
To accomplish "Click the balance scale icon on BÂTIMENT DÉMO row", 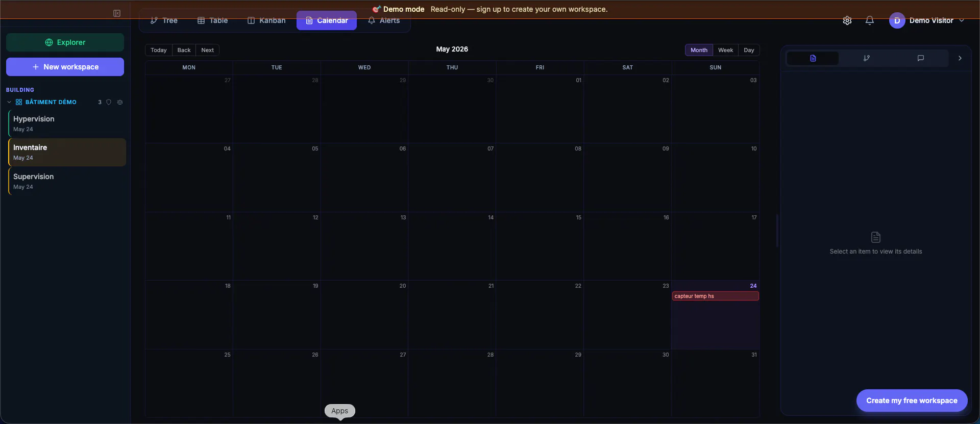I will (120, 102).
